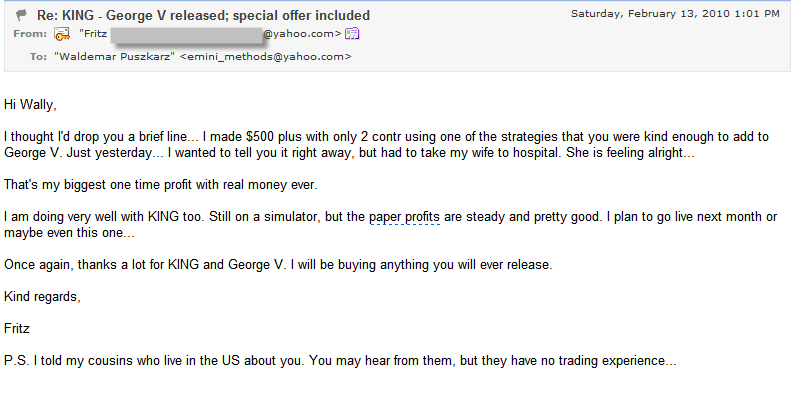The width and height of the screenshot is (791, 401).
Task: Click the Fritz signature in message body
Action: tap(17, 328)
